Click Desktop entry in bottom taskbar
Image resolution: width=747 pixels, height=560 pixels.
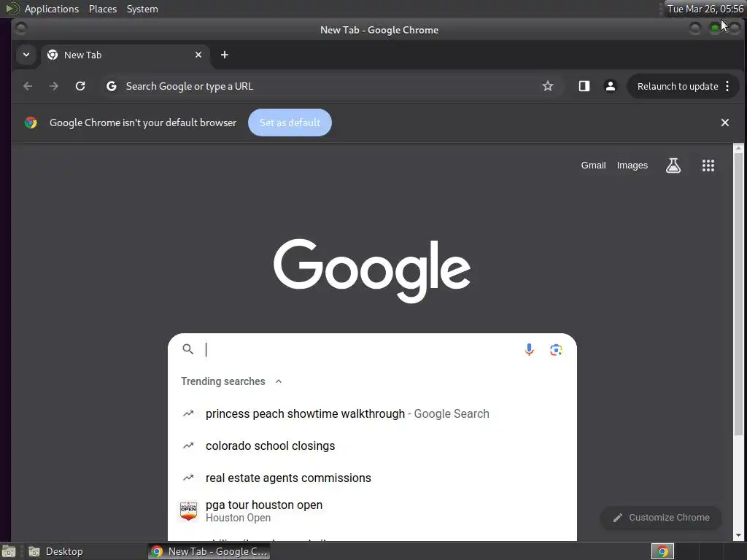(55, 551)
